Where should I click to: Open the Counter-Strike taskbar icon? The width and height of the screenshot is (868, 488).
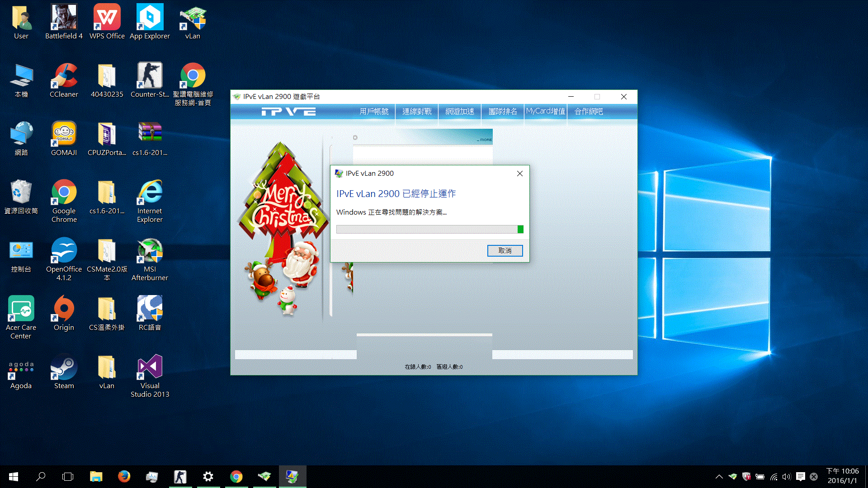180,477
